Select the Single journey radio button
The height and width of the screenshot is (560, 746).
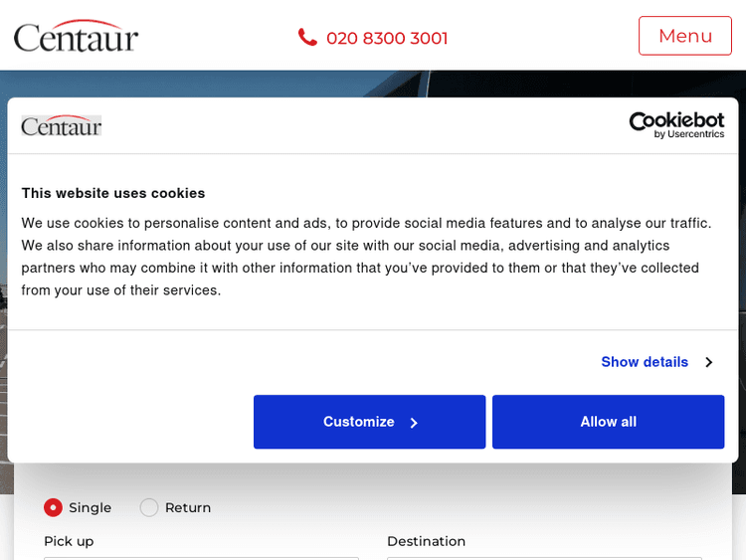pos(53,507)
